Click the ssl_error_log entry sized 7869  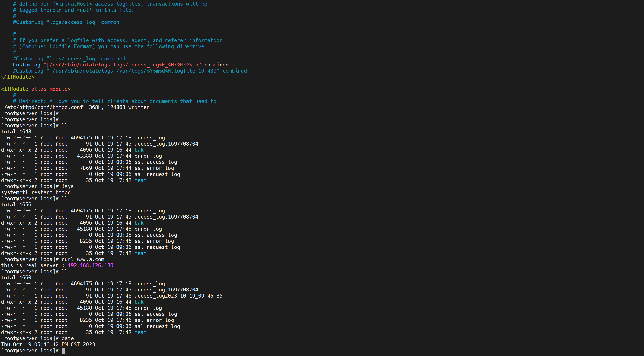pyautogui.click(x=154, y=168)
